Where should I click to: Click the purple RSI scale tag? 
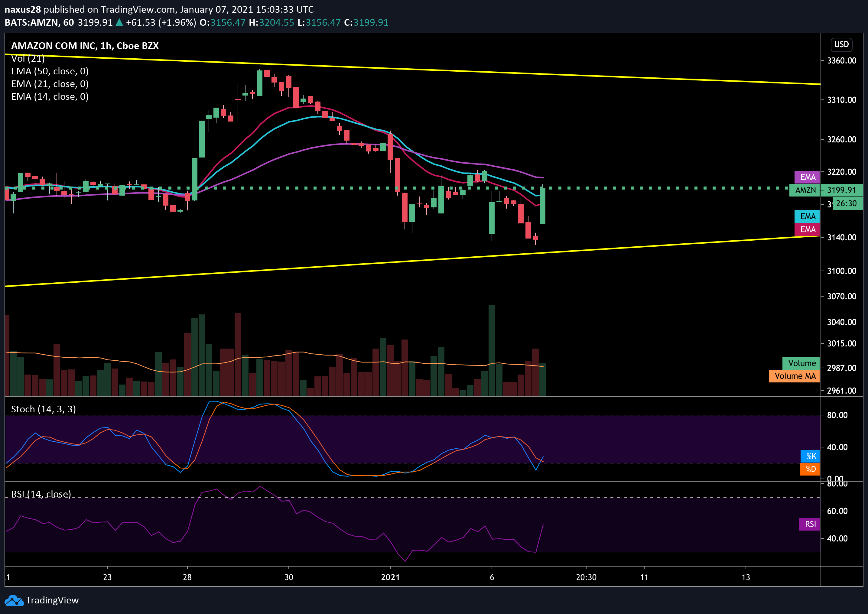tap(809, 525)
